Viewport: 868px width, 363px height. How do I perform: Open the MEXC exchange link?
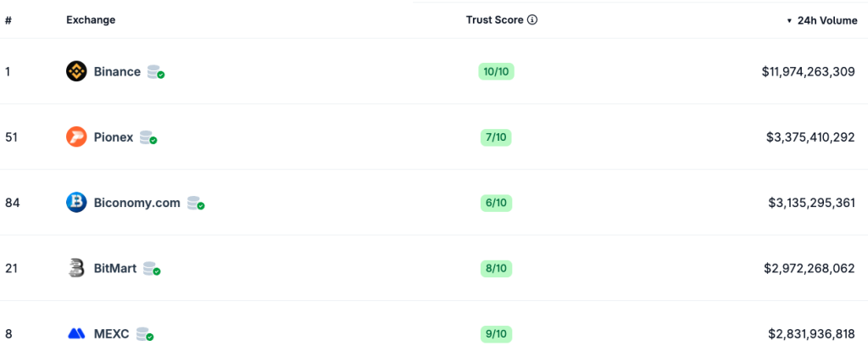point(111,334)
